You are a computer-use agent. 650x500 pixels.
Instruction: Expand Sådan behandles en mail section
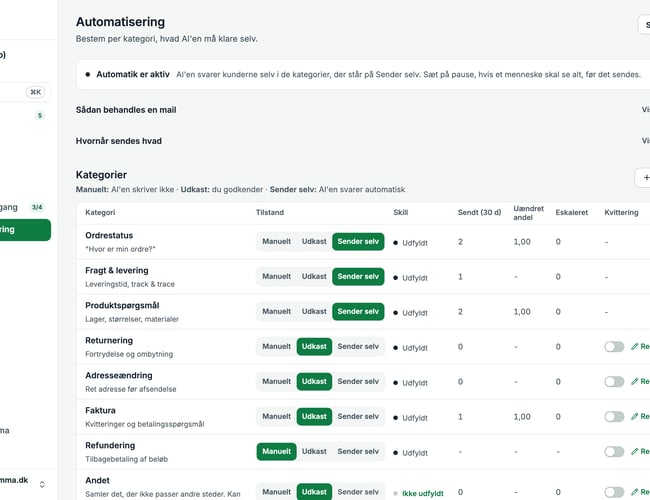(x=363, y=110)
